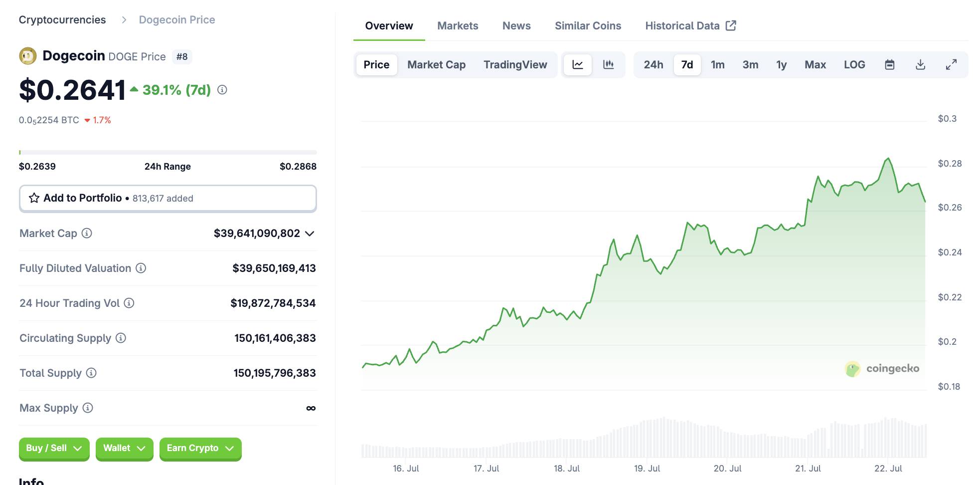Select 7d chart range
Screen dimensions: 980x485
(687, 65)
